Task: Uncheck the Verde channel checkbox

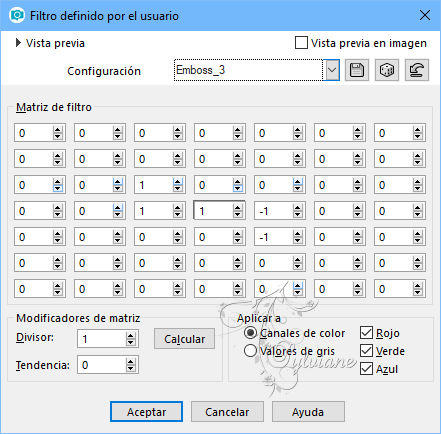Action: [366, 351]
